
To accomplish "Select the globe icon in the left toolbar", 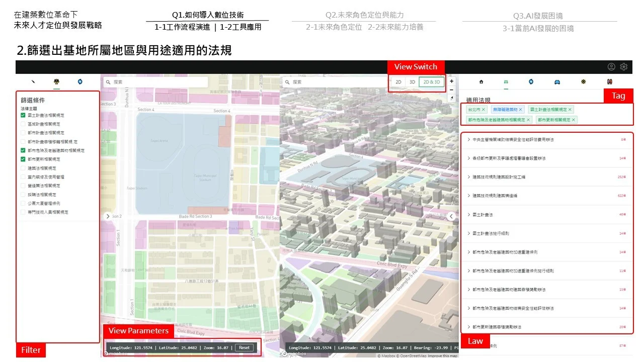I will [x=79, y=82].
